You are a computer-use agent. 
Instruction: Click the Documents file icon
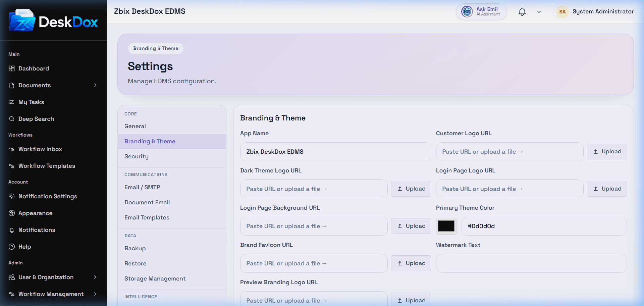click(12, 85)
